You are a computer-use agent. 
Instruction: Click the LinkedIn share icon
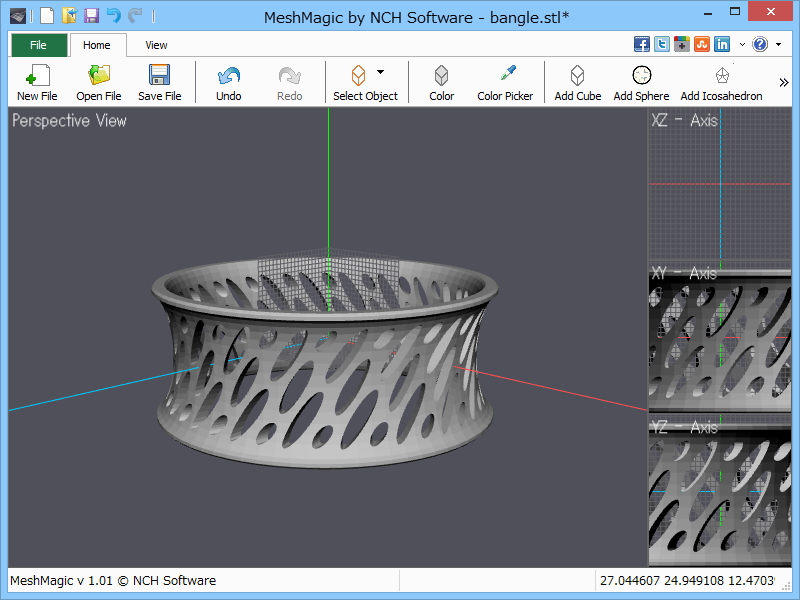(x=721, y=44)
